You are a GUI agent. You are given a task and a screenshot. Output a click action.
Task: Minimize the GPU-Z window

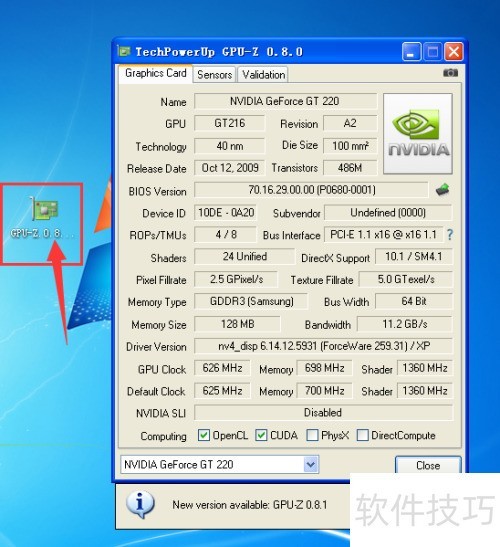point(411,52)
